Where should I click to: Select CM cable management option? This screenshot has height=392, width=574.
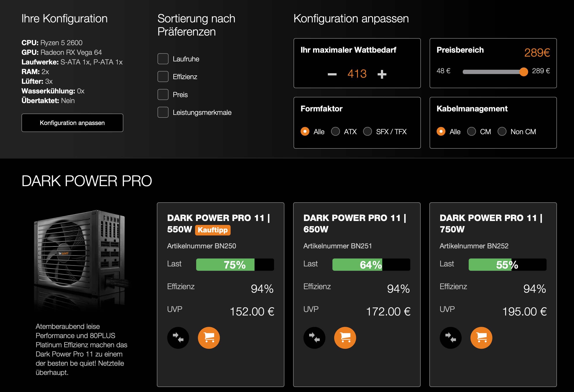472,131
